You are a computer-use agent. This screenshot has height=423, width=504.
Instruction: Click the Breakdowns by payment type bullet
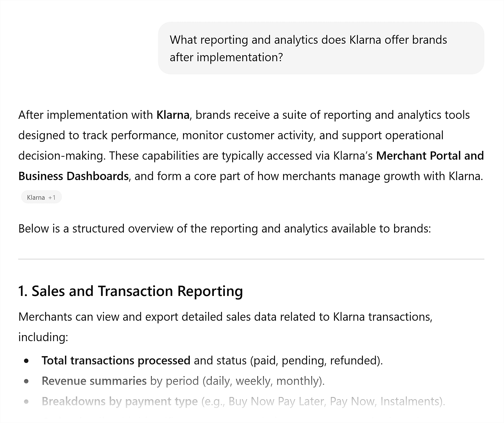click(x=120, y=401)
